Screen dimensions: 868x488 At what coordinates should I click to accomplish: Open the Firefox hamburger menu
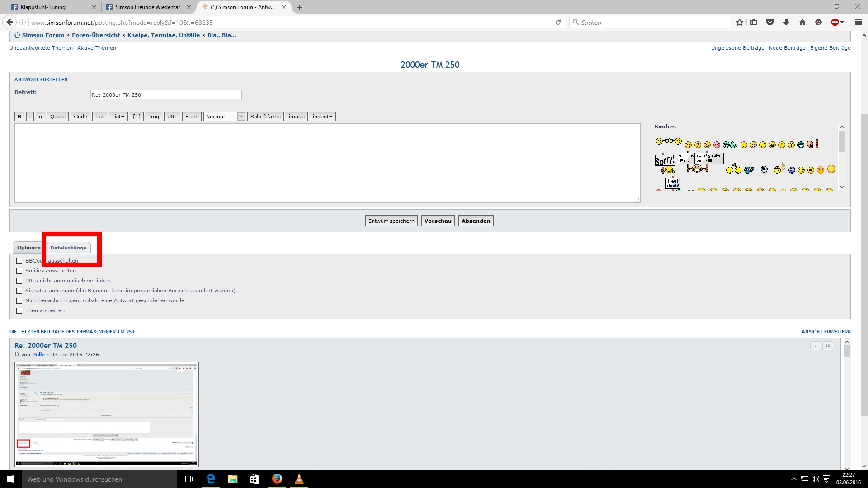pyautogui.click(x=858, y=22)
